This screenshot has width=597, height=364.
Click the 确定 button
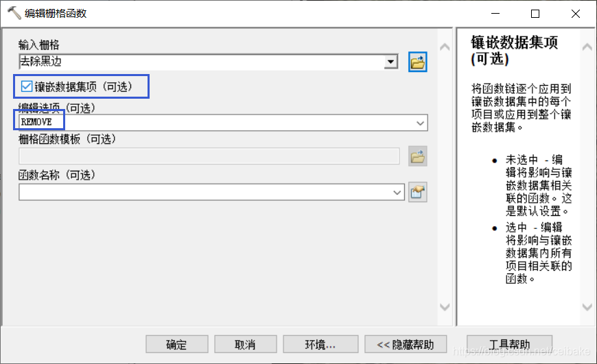[x=176, y=345]
